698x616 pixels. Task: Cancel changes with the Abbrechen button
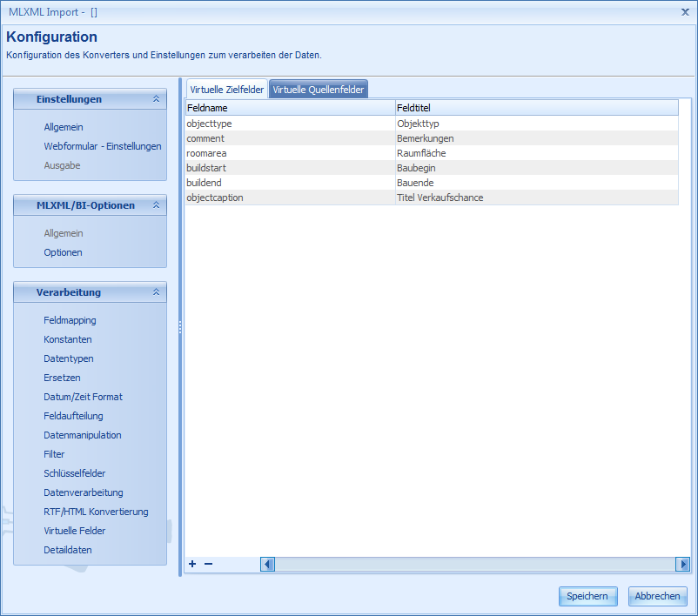(657, 596)
